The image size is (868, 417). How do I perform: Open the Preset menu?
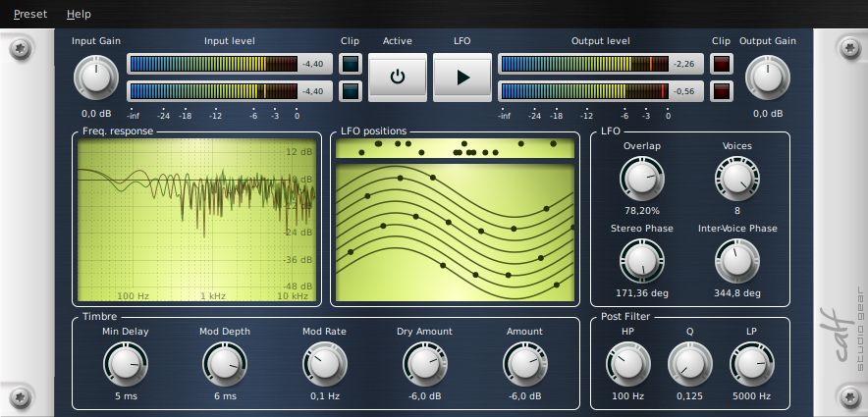click(x=29, y=15)
